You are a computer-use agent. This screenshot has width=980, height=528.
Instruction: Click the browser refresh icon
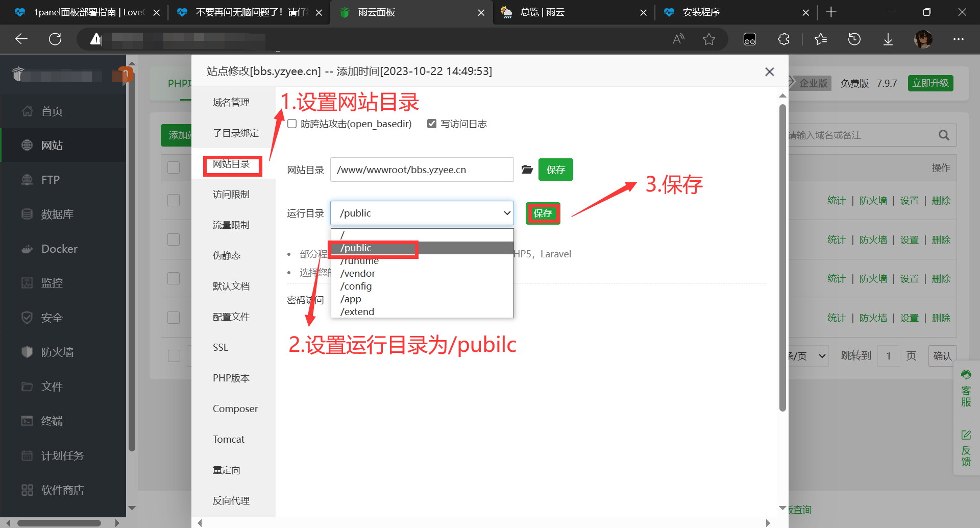55,39
